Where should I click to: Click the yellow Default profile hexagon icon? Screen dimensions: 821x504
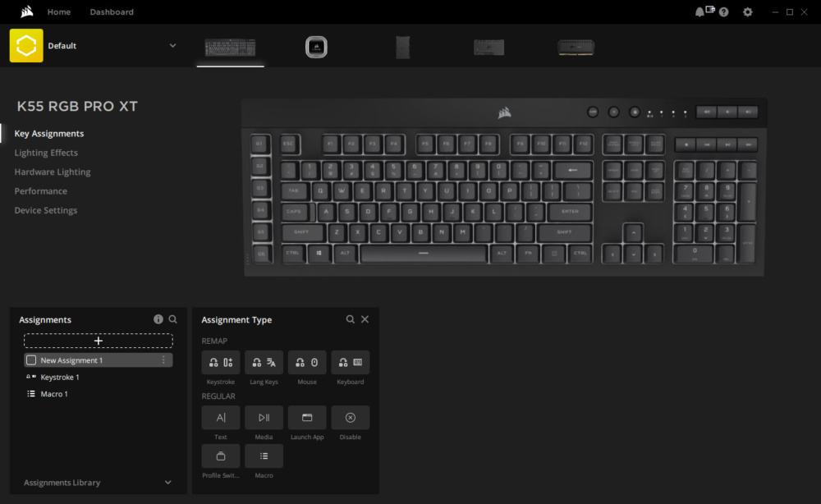click(26, 45)
